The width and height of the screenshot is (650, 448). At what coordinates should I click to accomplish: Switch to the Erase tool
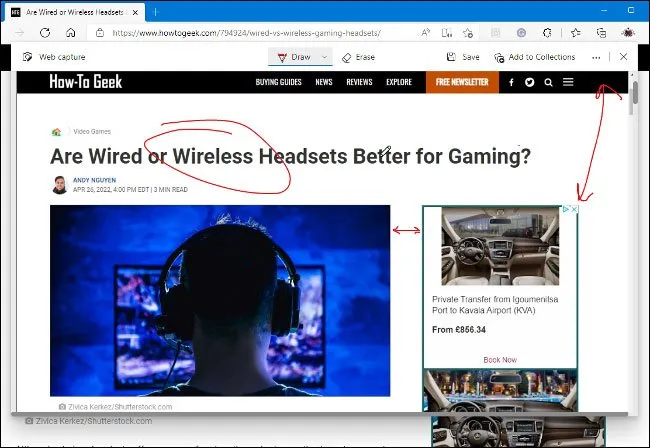[358, 57]
